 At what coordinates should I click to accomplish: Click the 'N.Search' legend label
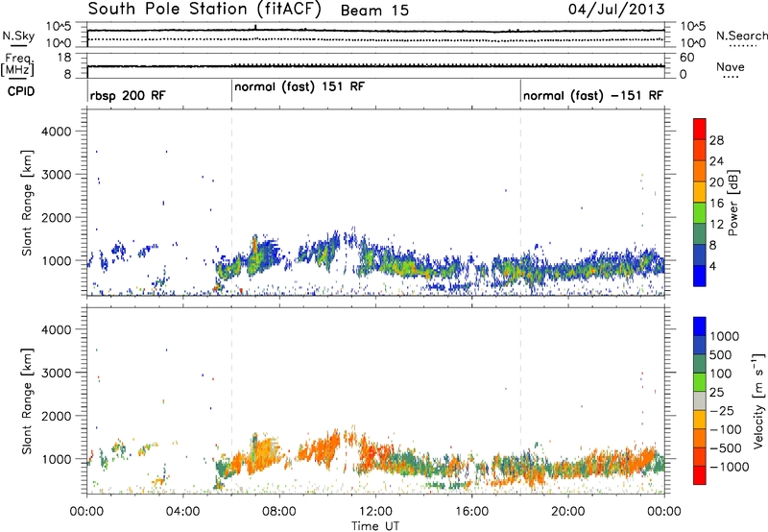coord(742,36)
